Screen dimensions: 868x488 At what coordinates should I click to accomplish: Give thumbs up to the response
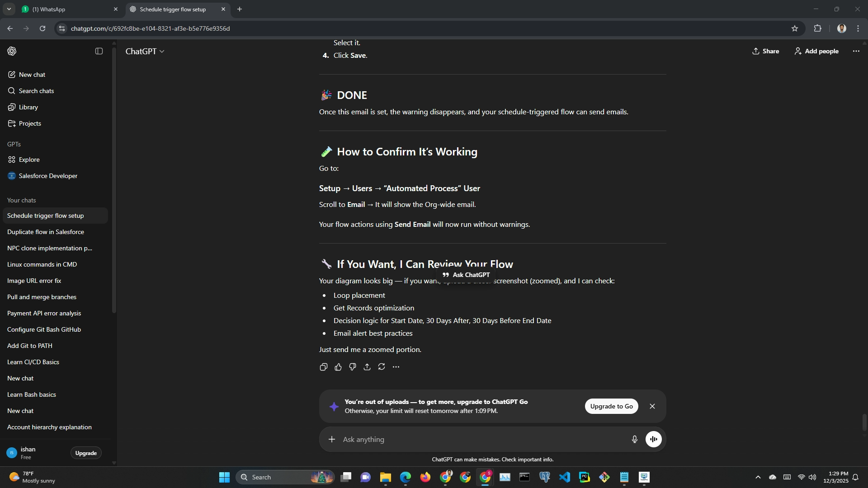pos(338,367)
